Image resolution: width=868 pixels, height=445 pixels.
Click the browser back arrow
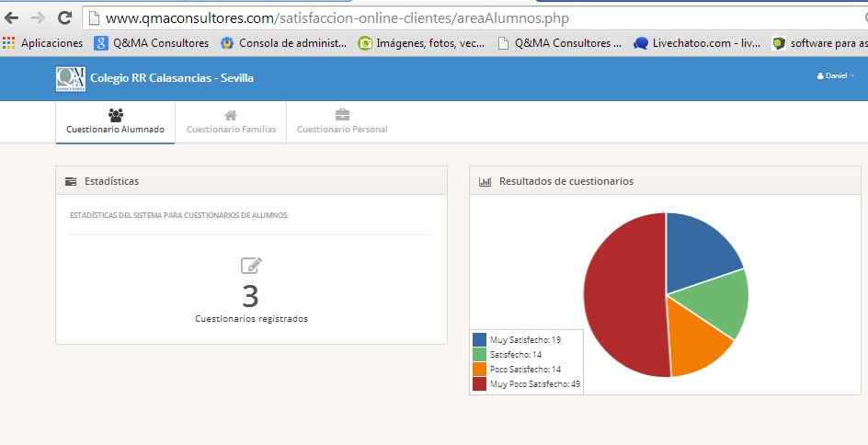[x=12, y=17]
